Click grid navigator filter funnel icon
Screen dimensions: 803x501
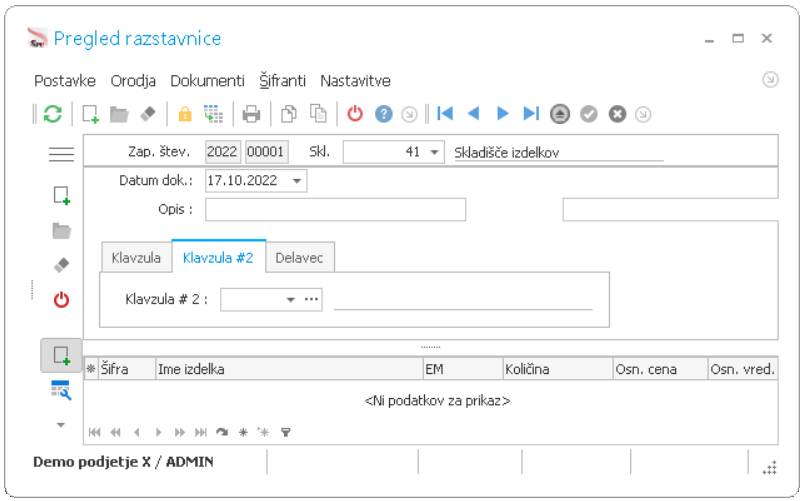point(286,432)
